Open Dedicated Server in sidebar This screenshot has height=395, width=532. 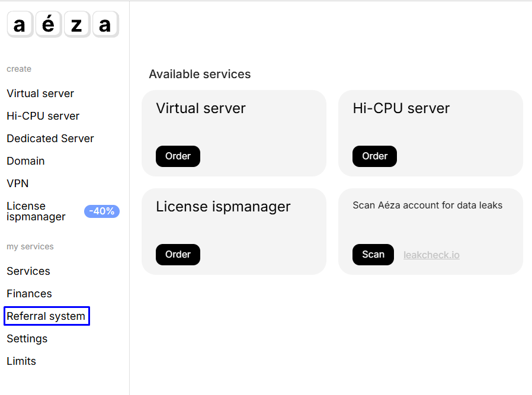(50, 139)
